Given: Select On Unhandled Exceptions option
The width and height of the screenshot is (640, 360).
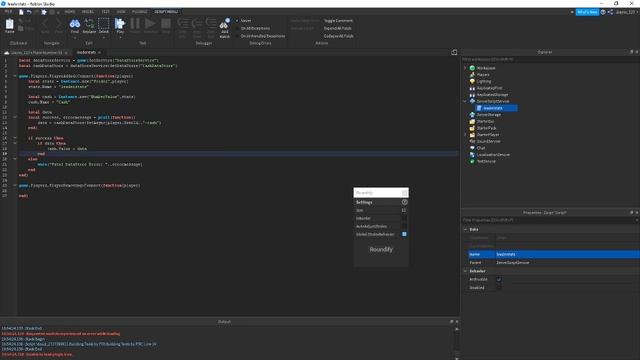Looking at the screenshot, I should (x=263, y=36).
